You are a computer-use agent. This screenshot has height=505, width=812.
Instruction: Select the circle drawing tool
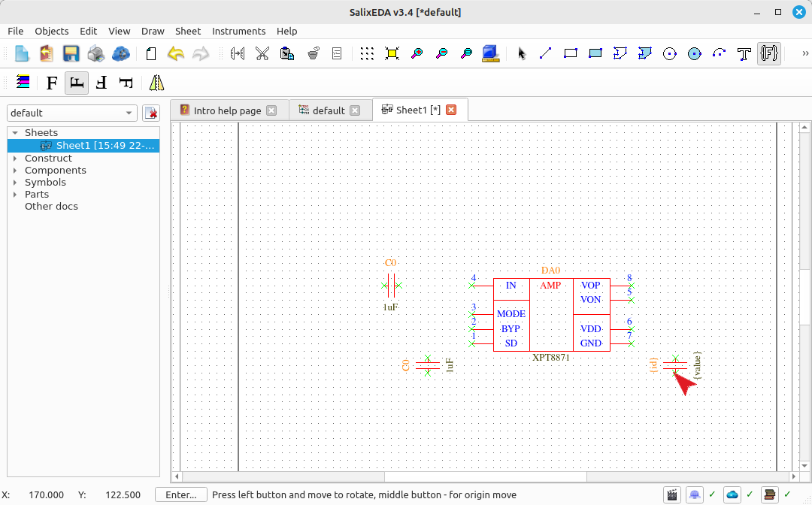670,53
